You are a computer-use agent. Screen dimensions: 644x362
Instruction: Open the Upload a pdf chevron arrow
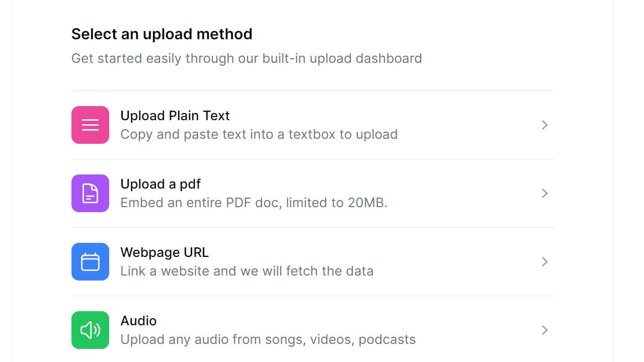click(544, 194)
